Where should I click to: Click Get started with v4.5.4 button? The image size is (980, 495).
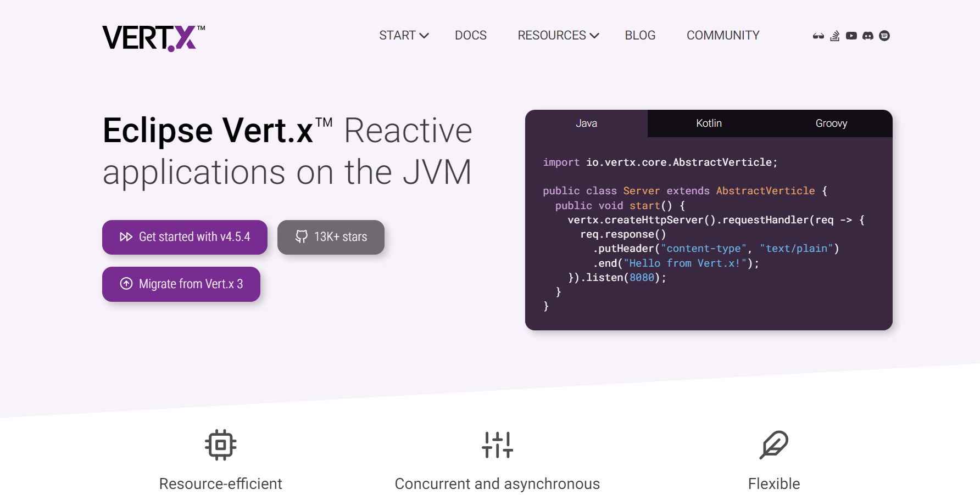point(185,237)
